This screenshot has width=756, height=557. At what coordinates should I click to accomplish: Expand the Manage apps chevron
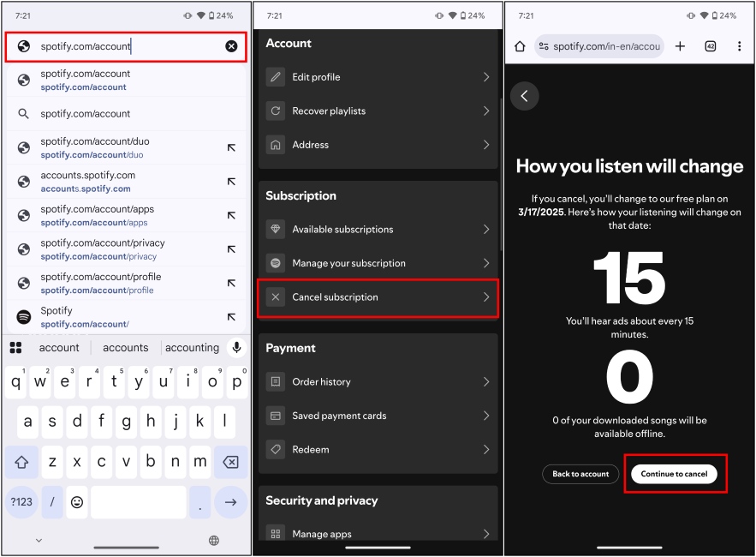pyautogui.click(x=486, y=534)
